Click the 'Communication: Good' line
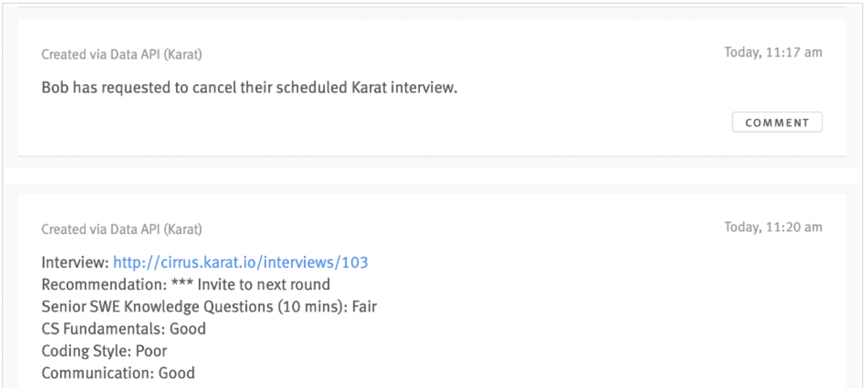Image resolution: width=868 pixels, height=388 pixels. click(118, 373)
